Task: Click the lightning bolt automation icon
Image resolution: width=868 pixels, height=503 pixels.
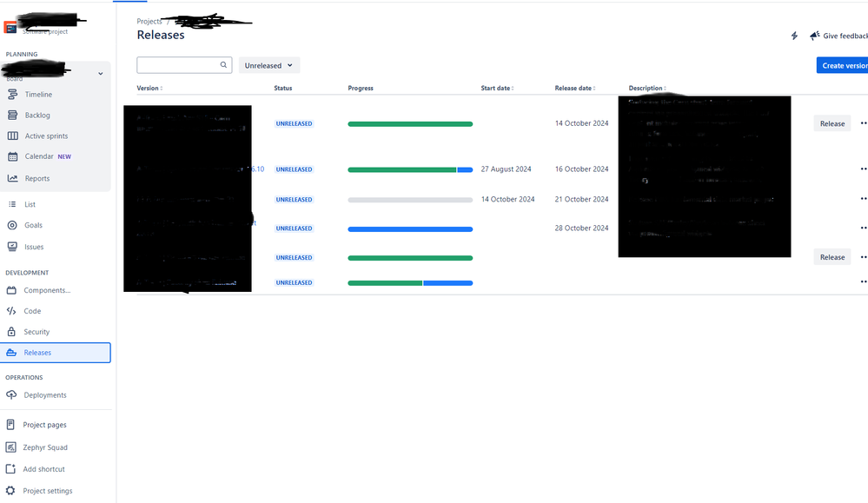Action: click(794, 36)
